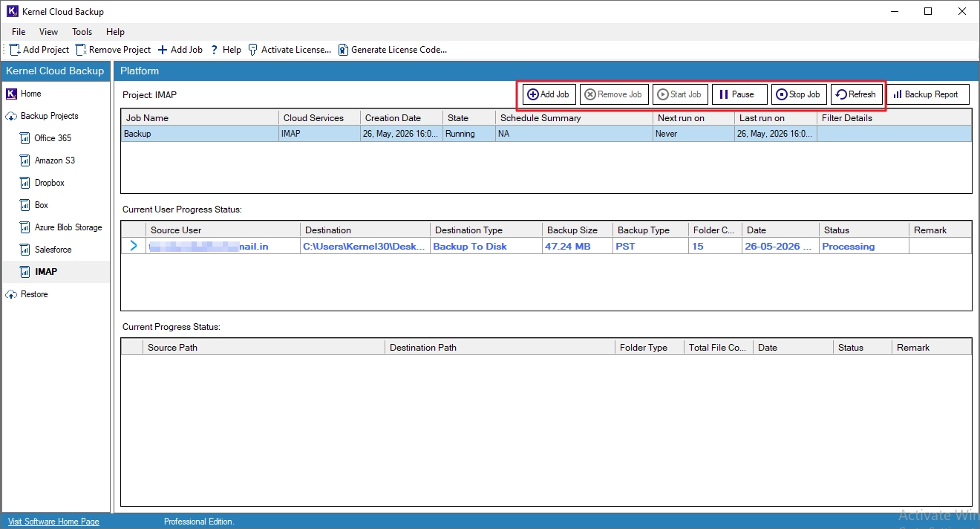
Task: Click the Salesforce project icon
Action: (x=25, y=250)
